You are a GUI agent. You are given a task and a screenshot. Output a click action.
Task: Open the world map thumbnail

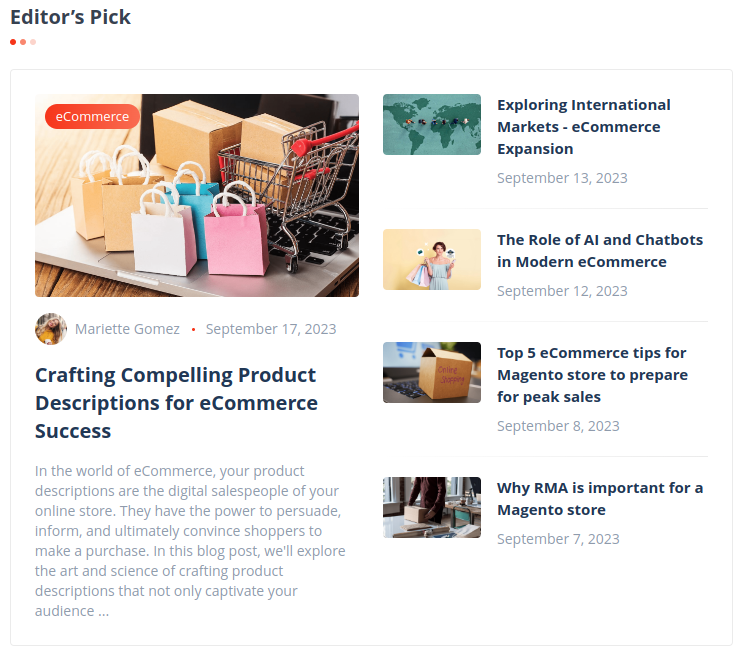tap(432, 124)
